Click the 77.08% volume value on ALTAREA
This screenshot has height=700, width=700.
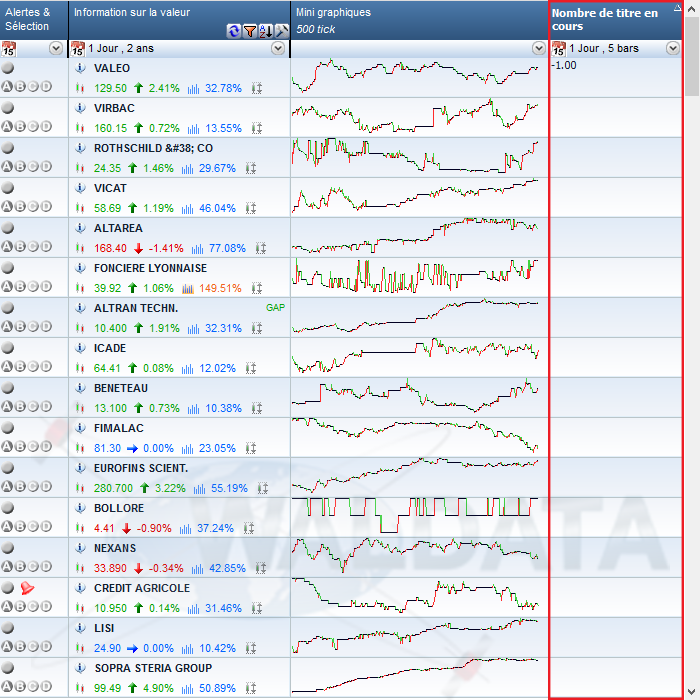(227, 248)
